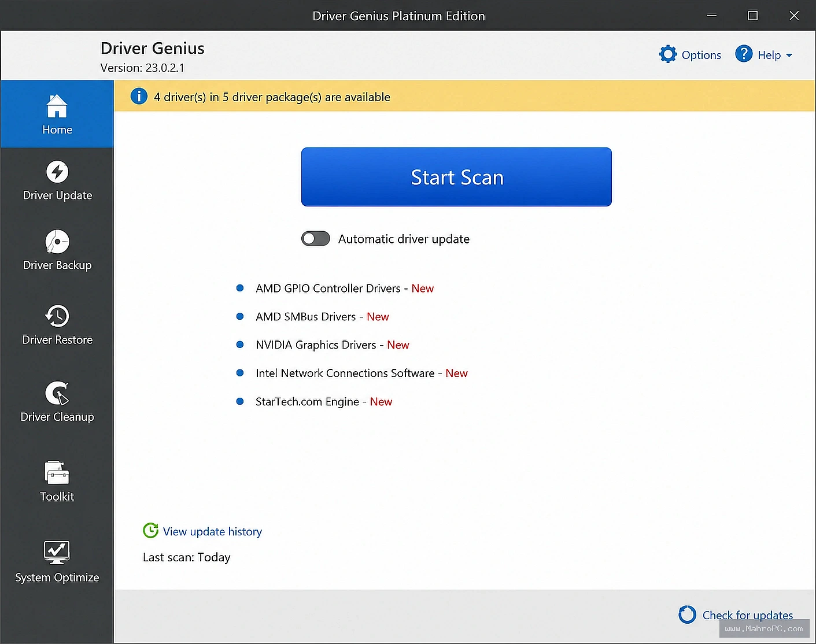The width and height of the screenshot is (816, 644).
Task: Select the Driver Restore label in sidebar
Action: click(57, 340)
